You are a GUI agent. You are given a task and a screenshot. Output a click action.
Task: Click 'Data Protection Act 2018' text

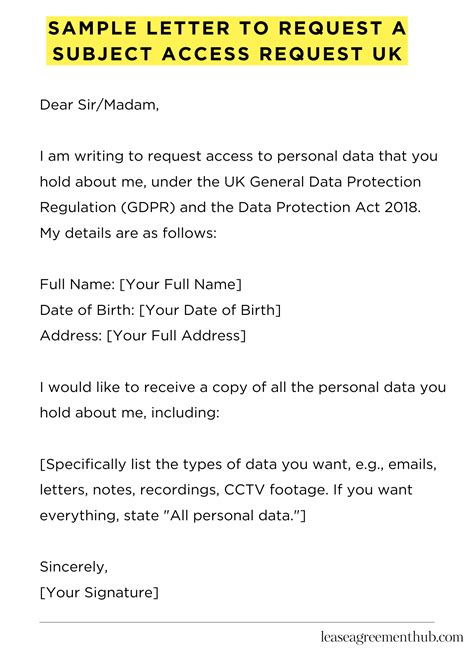(x=329, y=207)
